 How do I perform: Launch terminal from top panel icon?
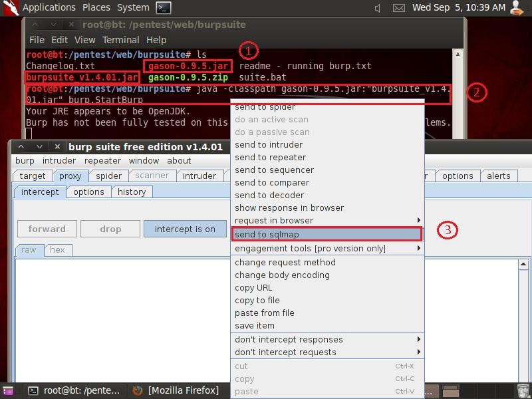[163, 7]
